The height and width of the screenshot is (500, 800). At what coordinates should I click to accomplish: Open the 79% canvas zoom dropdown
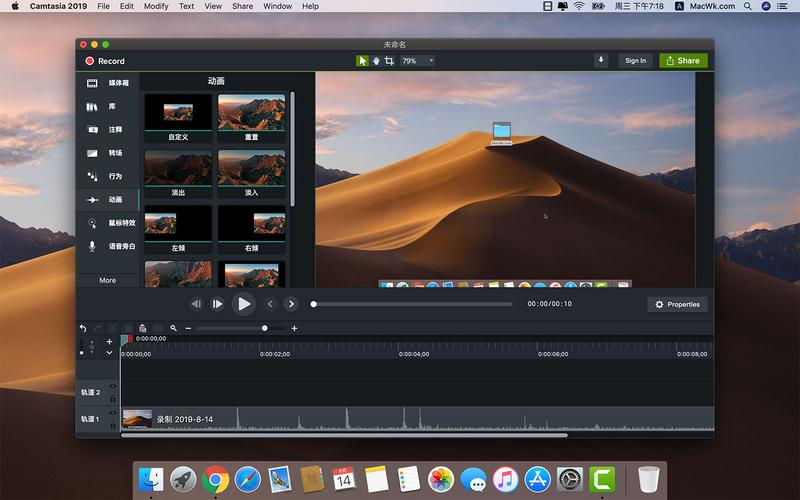pos(417,61)
